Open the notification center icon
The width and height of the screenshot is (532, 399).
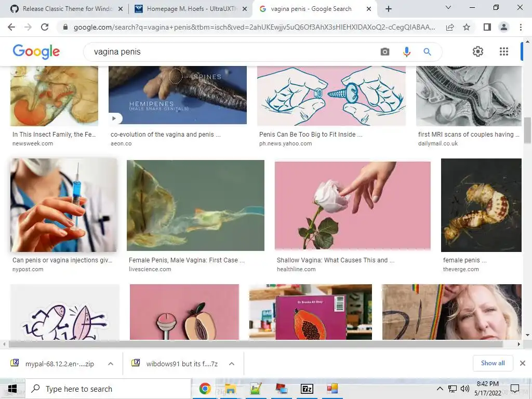515,389
